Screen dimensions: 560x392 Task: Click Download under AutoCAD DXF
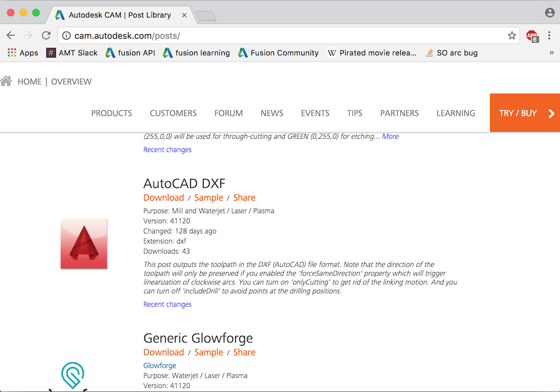click(164, 198)
